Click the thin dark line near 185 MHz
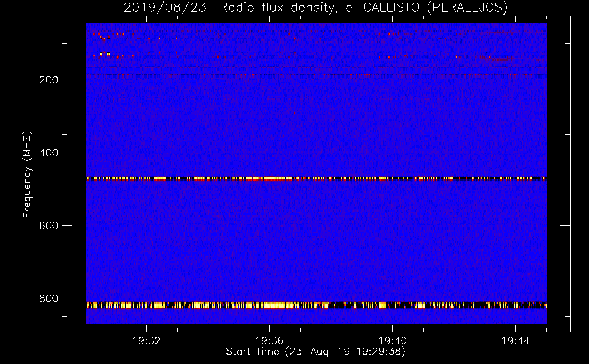589x364 pixels. click(x=316, y=75)
